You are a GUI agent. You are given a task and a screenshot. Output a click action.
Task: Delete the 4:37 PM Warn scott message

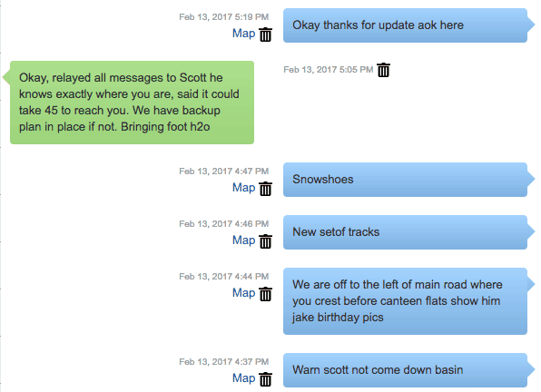pos(265,379)
